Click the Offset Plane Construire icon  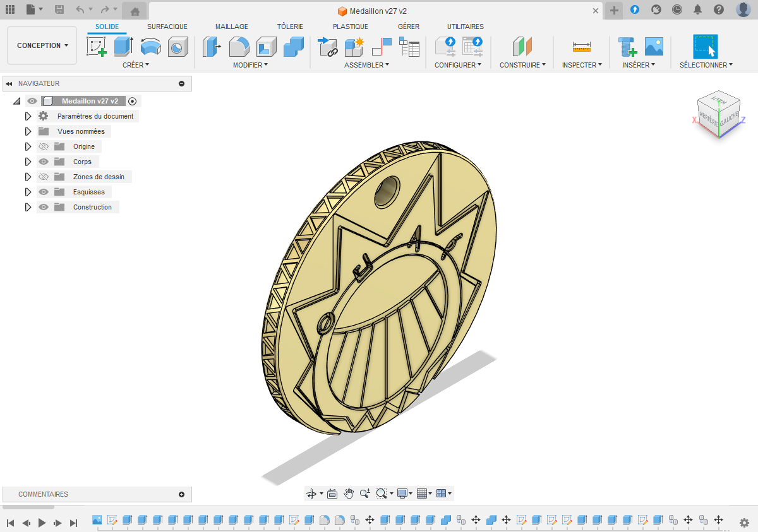522,47
